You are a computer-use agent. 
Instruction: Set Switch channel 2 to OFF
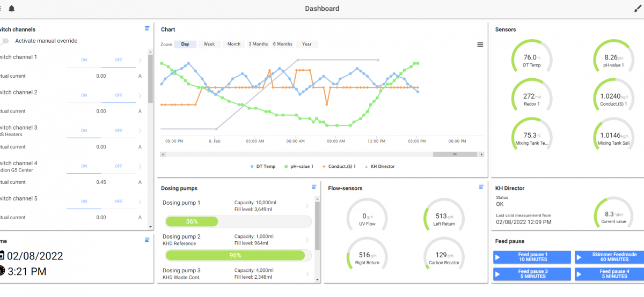click(119, 95)
